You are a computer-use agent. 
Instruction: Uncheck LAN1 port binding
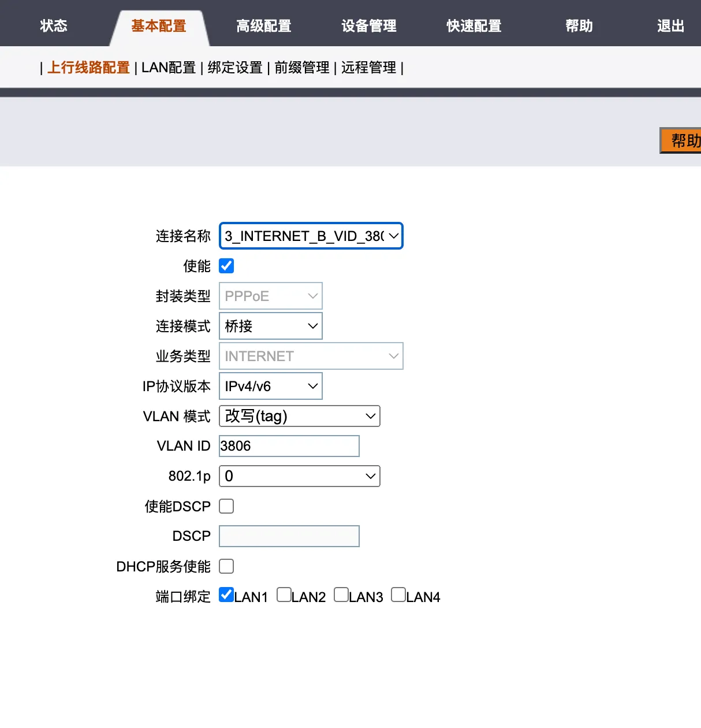coord(226,595)
